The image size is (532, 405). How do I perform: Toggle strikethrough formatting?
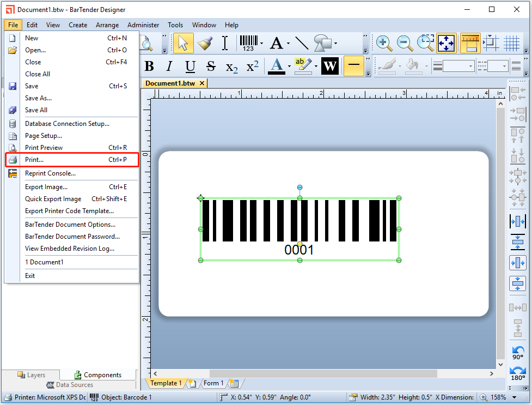point(211,66)
